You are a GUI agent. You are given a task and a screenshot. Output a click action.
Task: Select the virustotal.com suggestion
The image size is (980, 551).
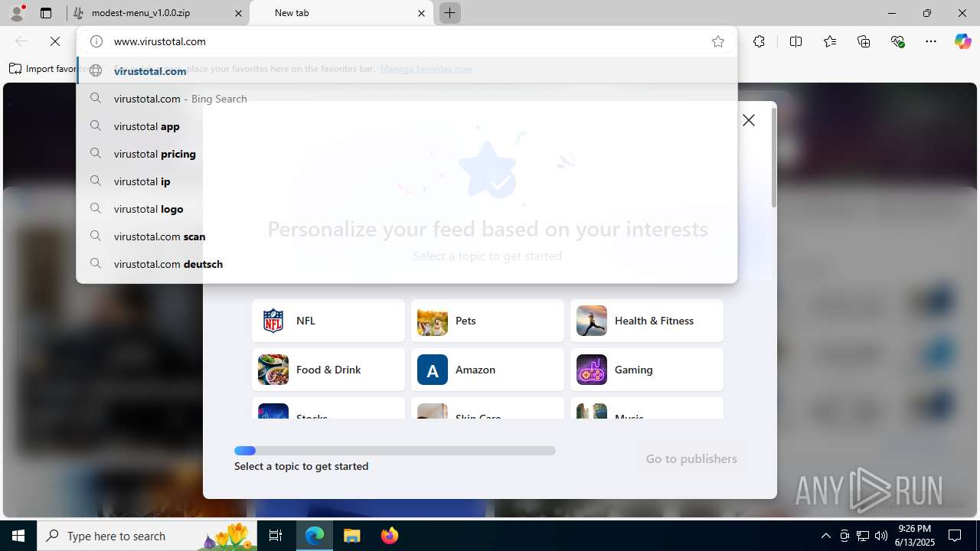(x=407, y=70)
